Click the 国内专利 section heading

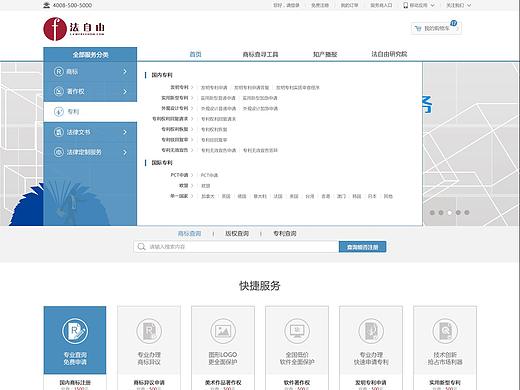(x=162, y=75)
